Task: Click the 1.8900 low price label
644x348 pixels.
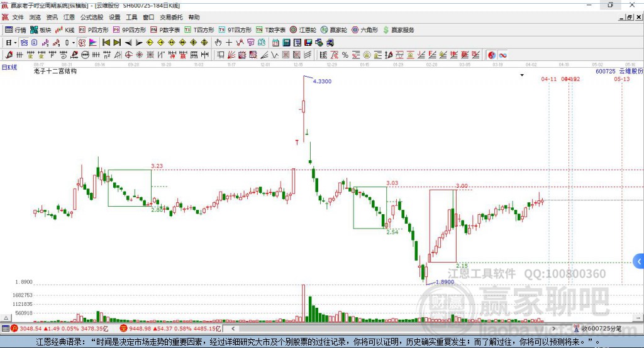Action: pyautogui.click(x=445, y=281)
